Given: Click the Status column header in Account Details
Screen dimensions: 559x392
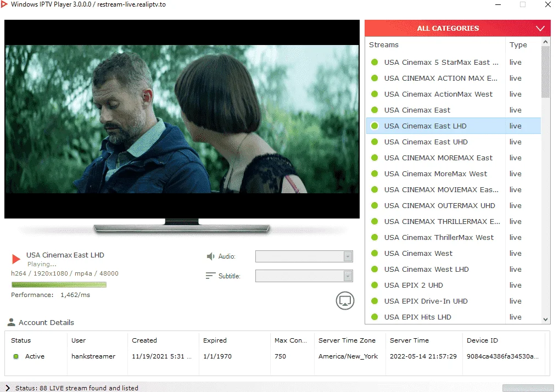Looking at the screenshot, I should click(x=21, y=340).
